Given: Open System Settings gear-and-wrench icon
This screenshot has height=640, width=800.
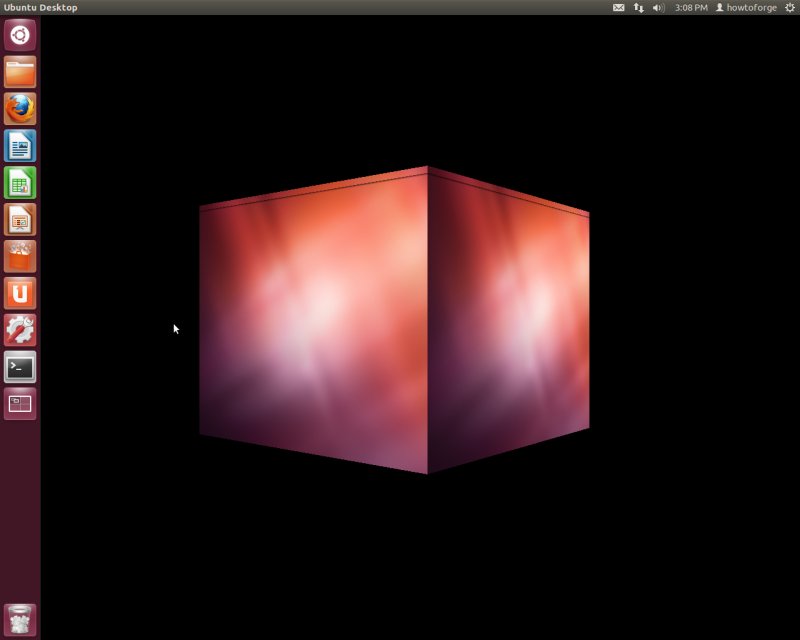Looking at the screenshot, I should click(x=20, y=330).
